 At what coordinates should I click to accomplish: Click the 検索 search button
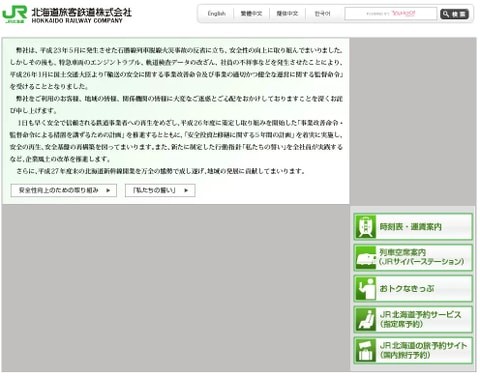click(454, 14)
